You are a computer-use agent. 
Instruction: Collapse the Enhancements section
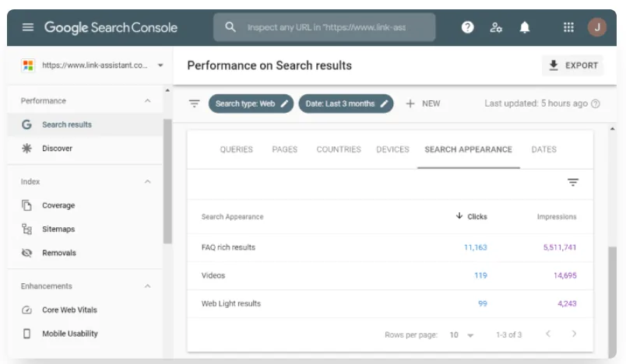click(x=147, y=286)
